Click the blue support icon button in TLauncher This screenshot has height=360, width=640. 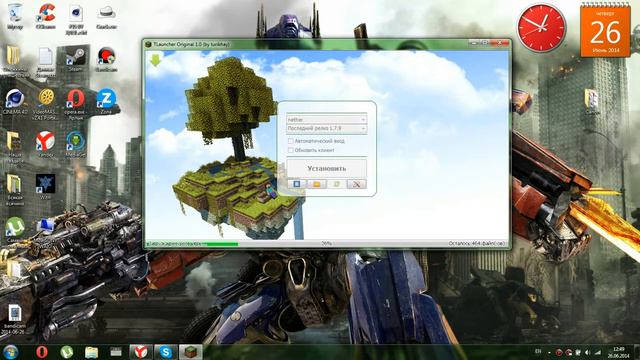pos(297,184)
